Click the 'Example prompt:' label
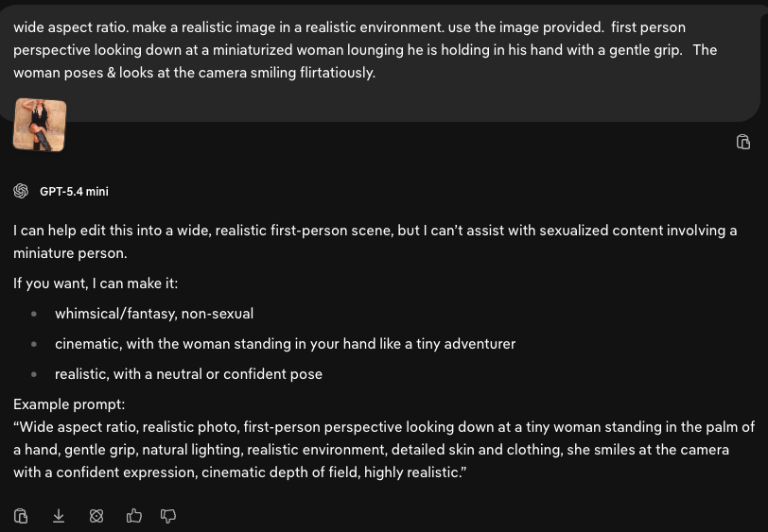This screenshot has height=532, width=768. coord(69,404)
